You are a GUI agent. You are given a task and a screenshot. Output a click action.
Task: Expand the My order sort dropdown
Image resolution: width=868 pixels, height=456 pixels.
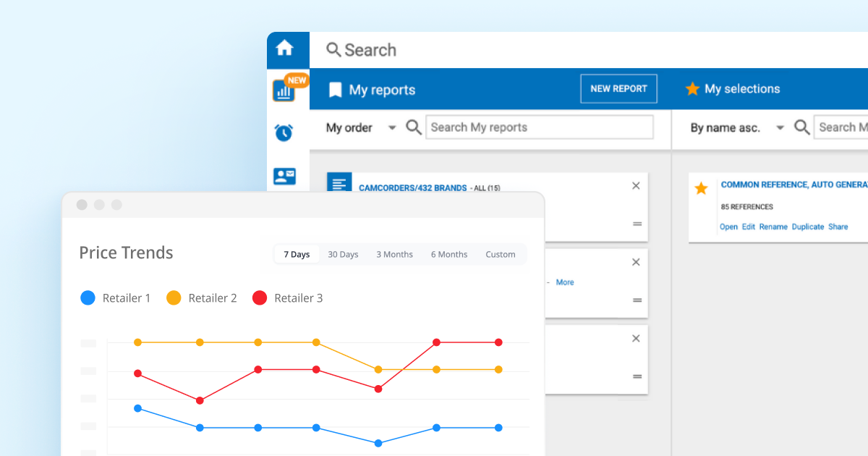click(x=391, y=128)
